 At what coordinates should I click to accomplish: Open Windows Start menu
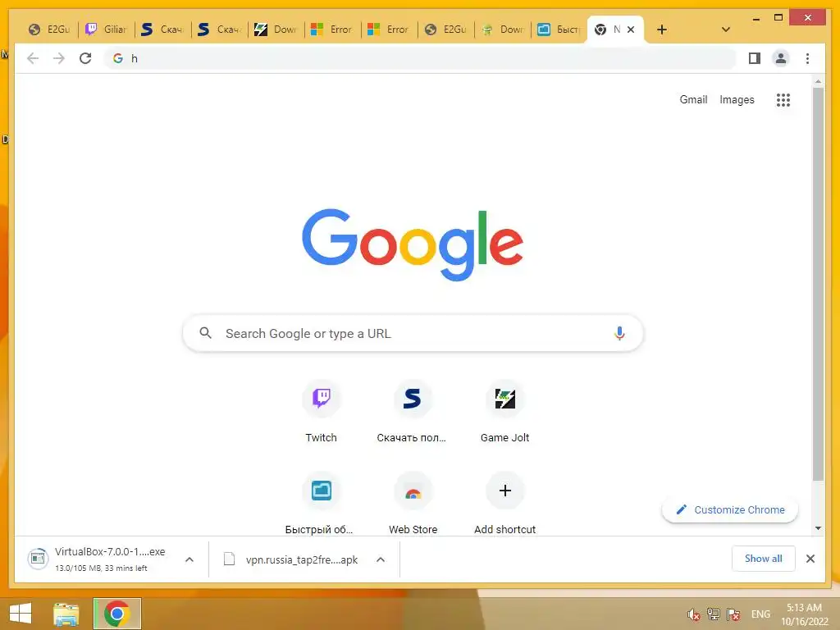21,614
